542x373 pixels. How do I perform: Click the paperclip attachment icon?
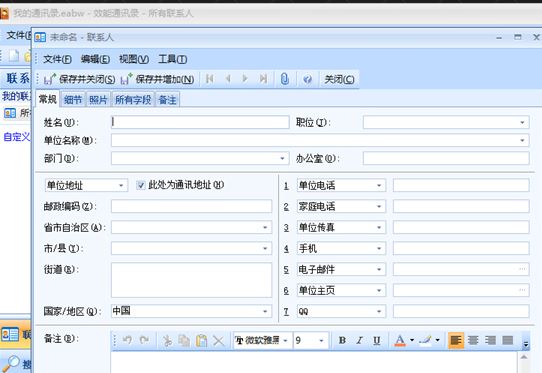[284, 79]
